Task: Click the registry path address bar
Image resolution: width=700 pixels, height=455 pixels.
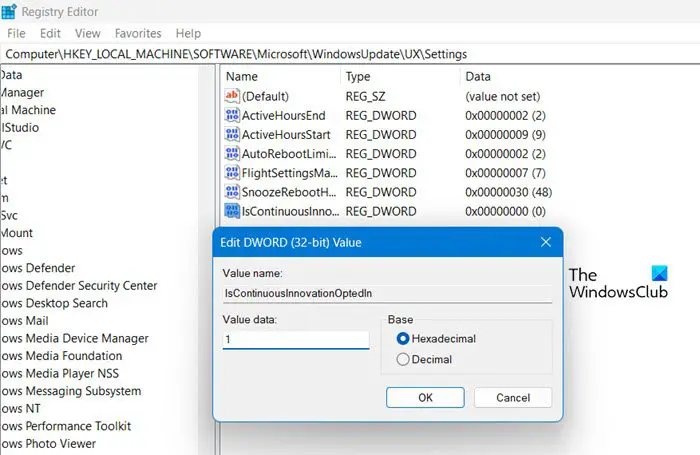Action: coord(350,54)
